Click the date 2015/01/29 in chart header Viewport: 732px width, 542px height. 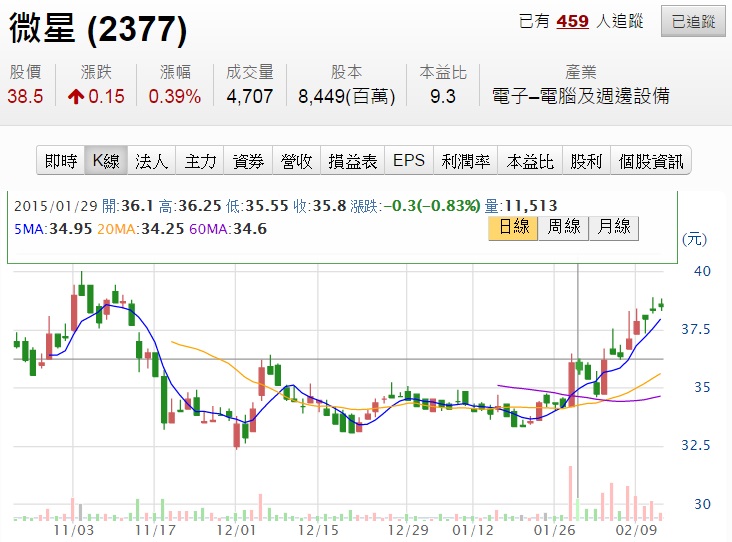coord(56,206)
